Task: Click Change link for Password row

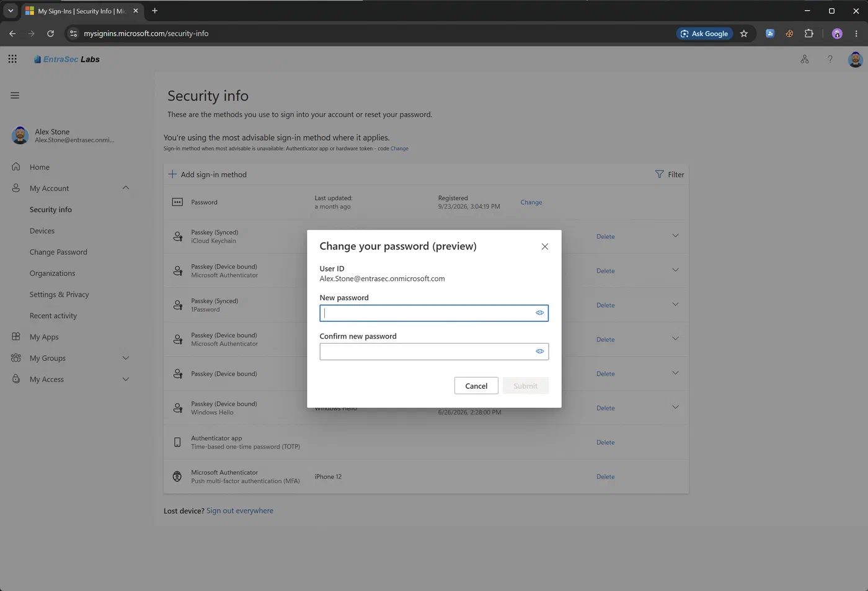Action: point(531,202)
